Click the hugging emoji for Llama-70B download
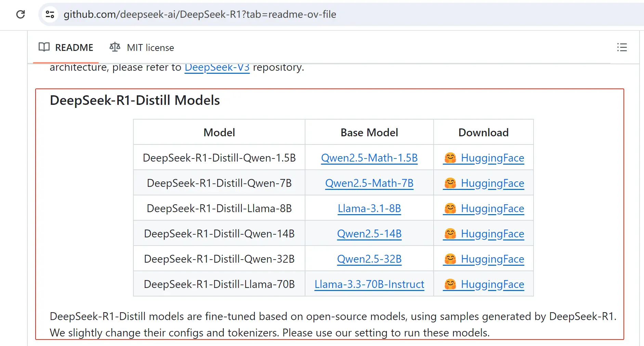644x346 pixels. coord(450,284)
